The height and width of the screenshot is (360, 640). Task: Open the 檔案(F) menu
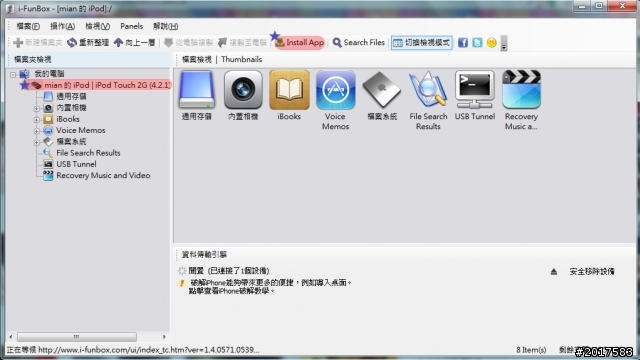click(x=28, y=26)
